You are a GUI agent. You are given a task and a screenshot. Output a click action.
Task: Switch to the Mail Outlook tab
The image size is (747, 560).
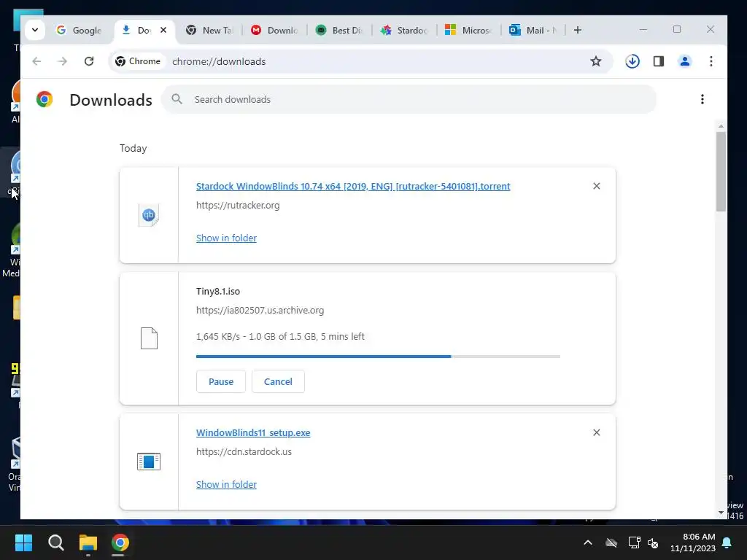click(533, 30)
